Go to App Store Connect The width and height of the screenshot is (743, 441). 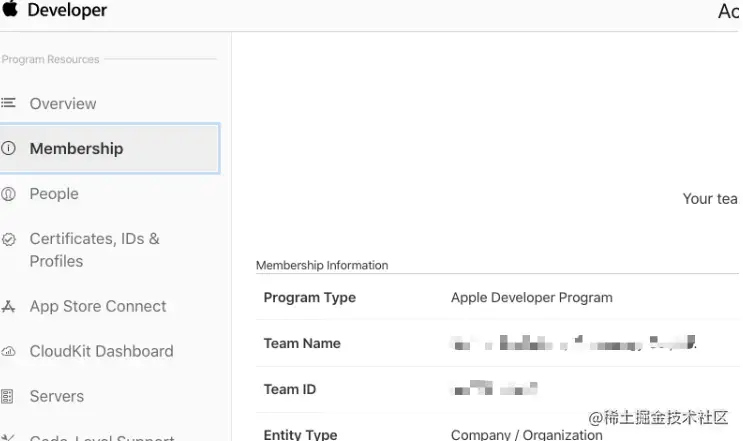[x=98, y=306]
